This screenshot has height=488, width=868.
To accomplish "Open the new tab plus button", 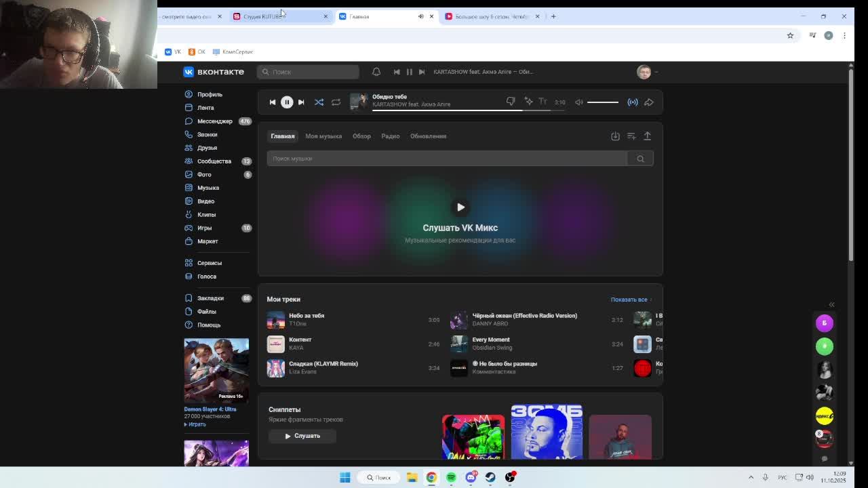I will 553,16.
